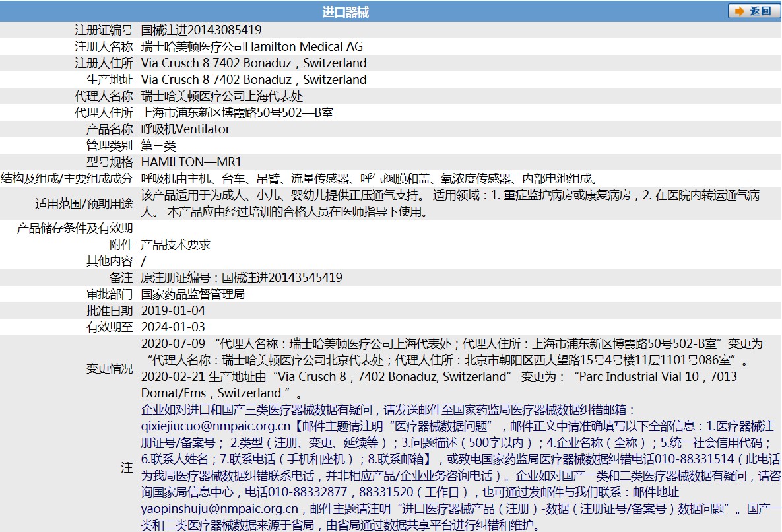Image resolution: width=782 pixels, height=532 pixels.
Task: Click the 返回 back button
Action: pos(754,11)
